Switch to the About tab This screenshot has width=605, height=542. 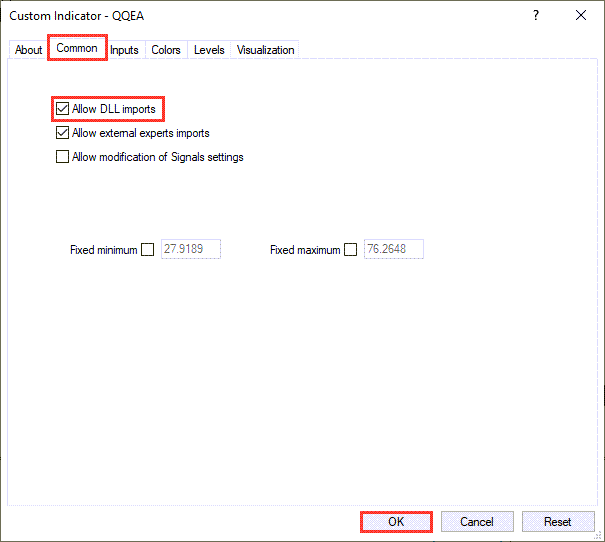click(x=28, y=50)
